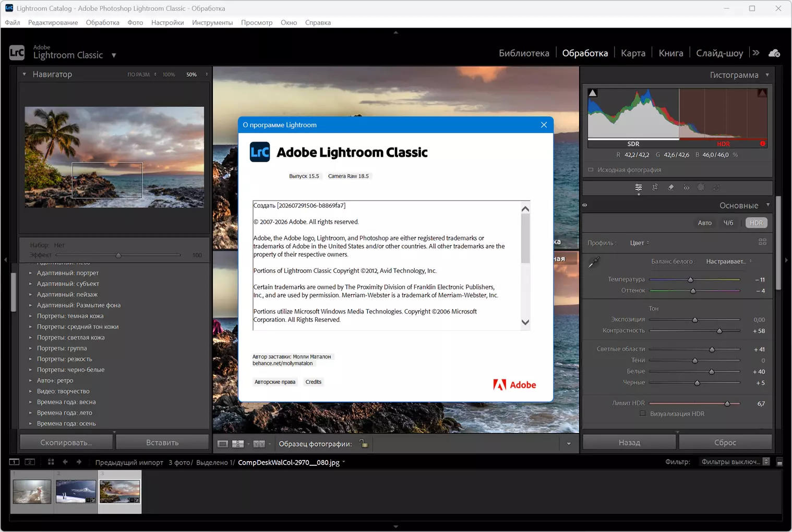Open the main window display button 1
792x532 pixels.
(15, 462)
